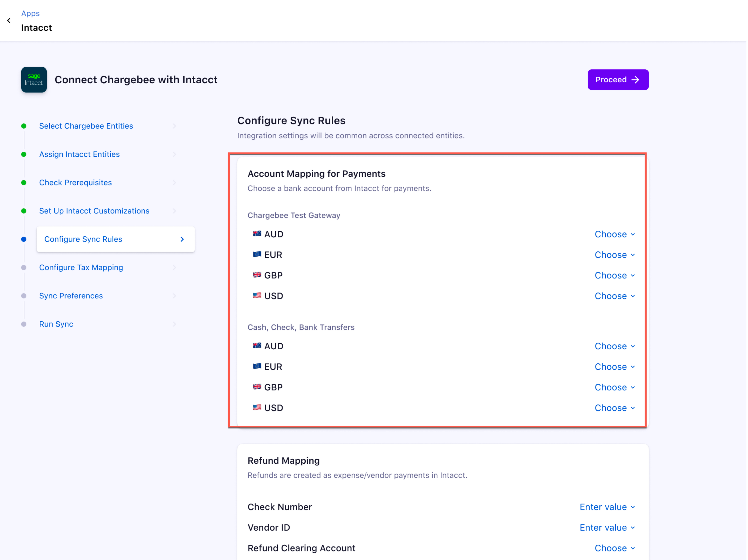Click the Sage Intacct app logo

click(x=34, y=80)
